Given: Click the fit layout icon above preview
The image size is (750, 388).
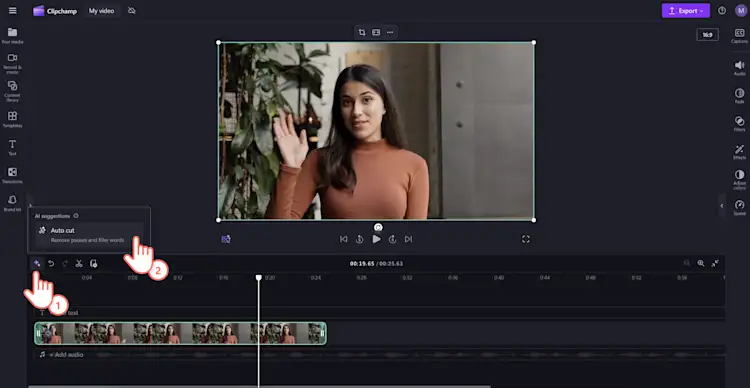Looking at the screenshot, I should tap(376, 32).
